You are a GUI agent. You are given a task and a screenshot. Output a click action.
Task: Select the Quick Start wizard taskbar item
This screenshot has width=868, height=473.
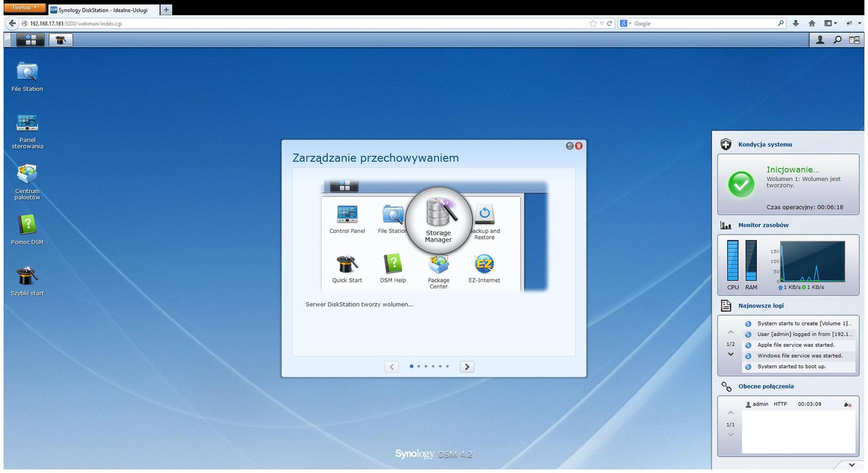[x=61, y=40]
